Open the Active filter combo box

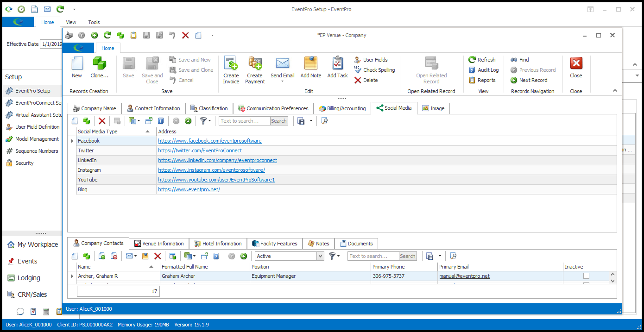pos(320,256)
